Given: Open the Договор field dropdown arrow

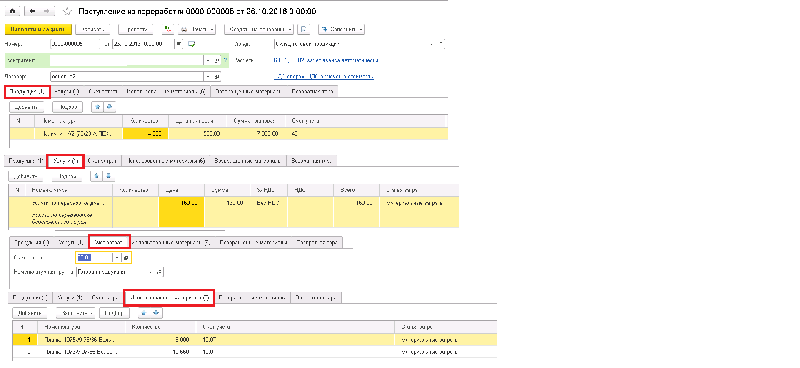Looking at the screenshot, I should 208,77.
